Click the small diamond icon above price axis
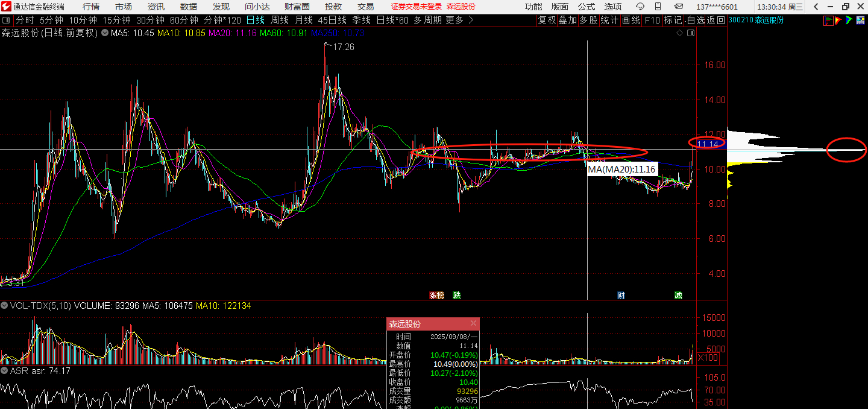 pyautogui.click(x=680, y=33)
